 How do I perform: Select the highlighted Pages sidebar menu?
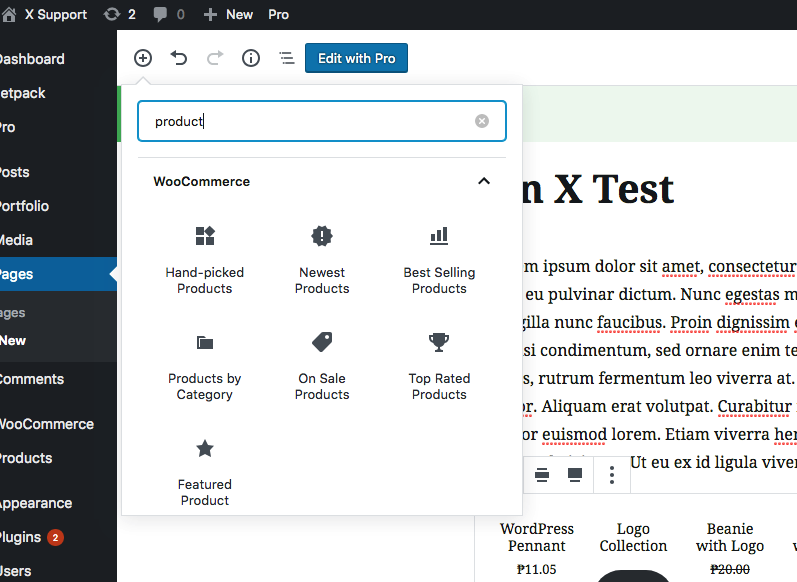tap(58, 274)
